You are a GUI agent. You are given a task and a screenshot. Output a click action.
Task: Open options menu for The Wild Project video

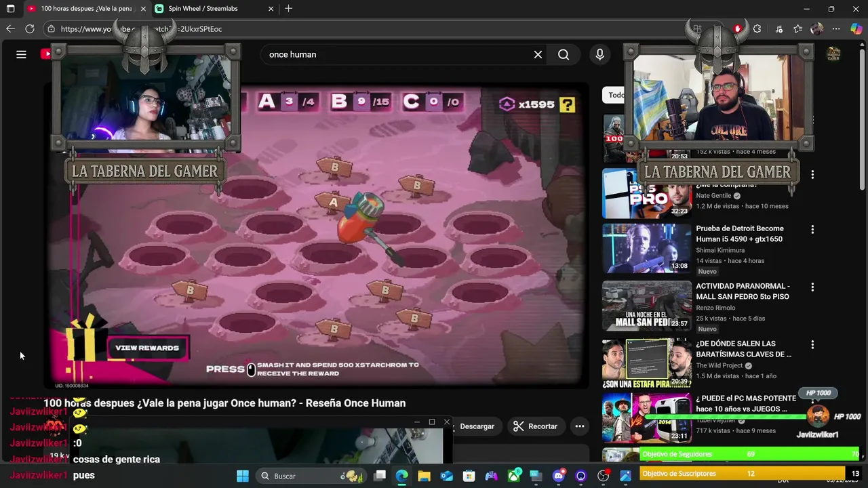812,345
